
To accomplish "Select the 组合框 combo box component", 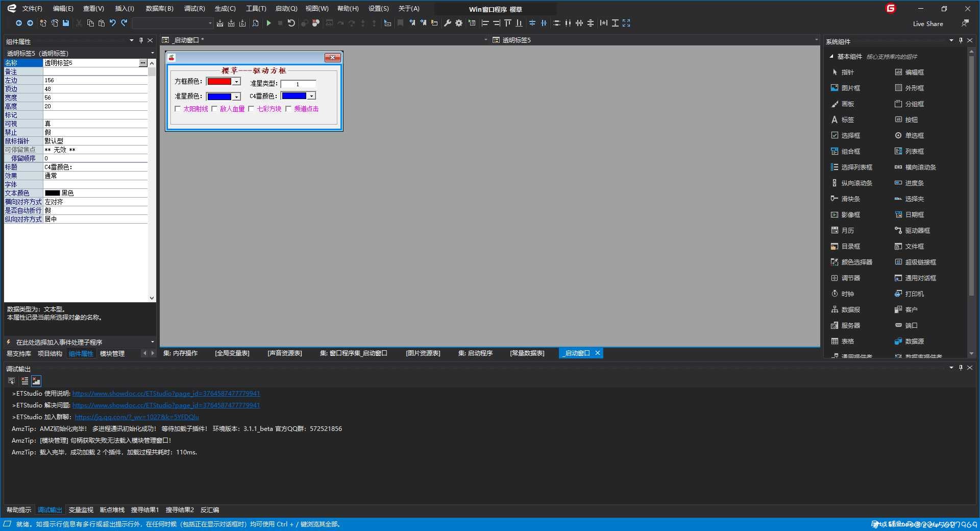I will click(846, 151).
